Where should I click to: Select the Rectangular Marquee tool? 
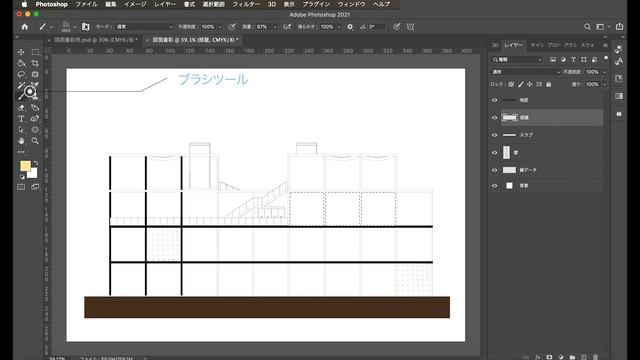coord(36,52)
